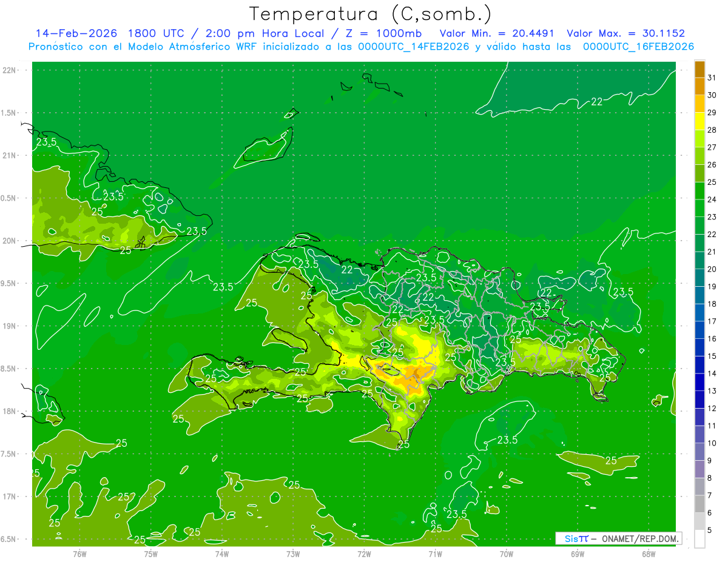Click the '17' color scale label
Screen dimensions: 728x562
[712, 321]
